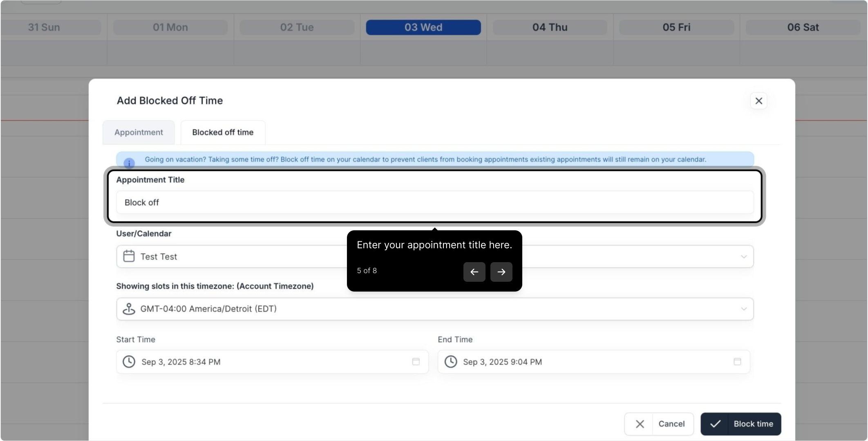Click the calendar icon beside Test Test
This screenshot has height=441, width=868.
click(129, 256)
